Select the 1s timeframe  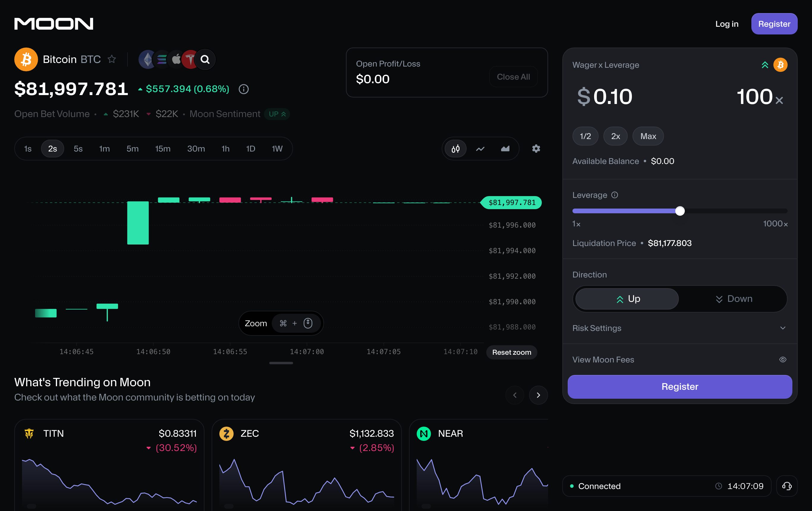point(28,149)
